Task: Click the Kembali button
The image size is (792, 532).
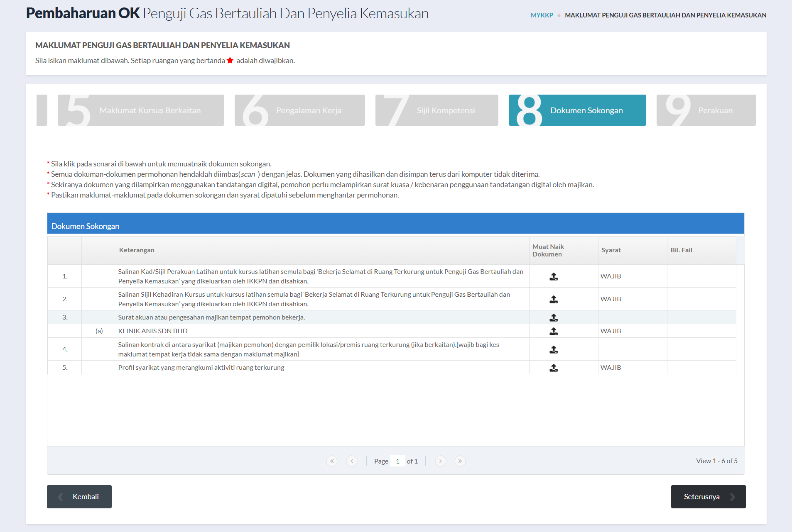Action: [x=79, y=497]
